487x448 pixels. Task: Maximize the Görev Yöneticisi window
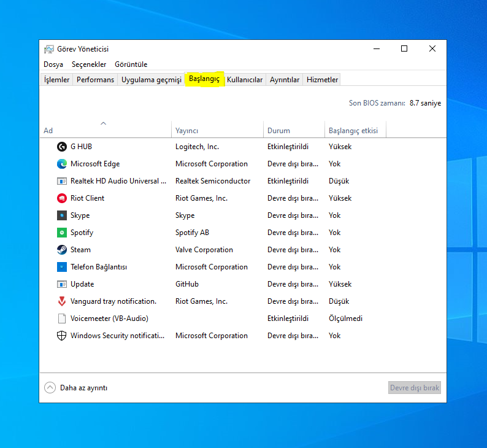point(404,48)
